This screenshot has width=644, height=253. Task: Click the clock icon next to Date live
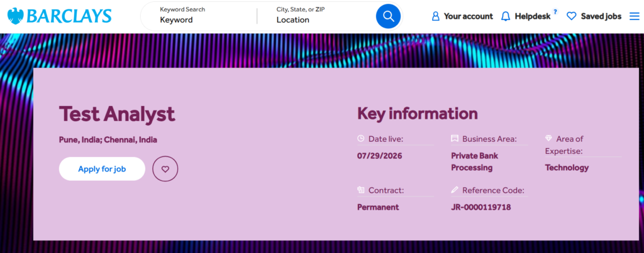360,139
